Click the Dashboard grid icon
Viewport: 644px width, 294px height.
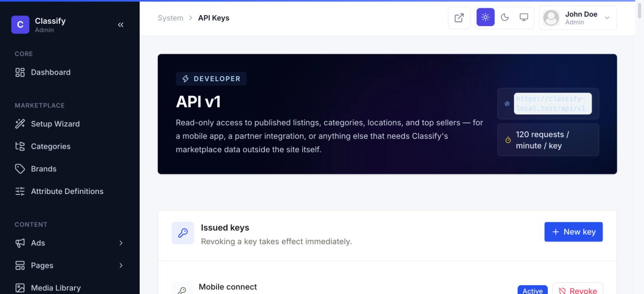(x=20, y=72)
